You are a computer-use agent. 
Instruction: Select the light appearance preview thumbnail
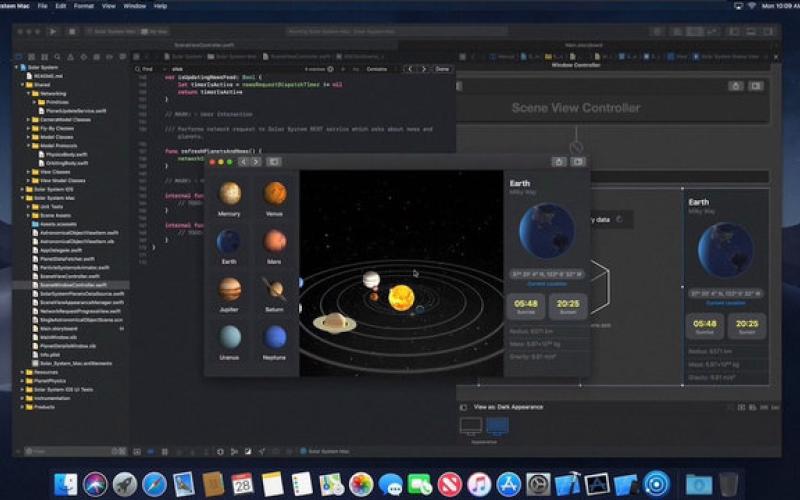pos(470,425)
